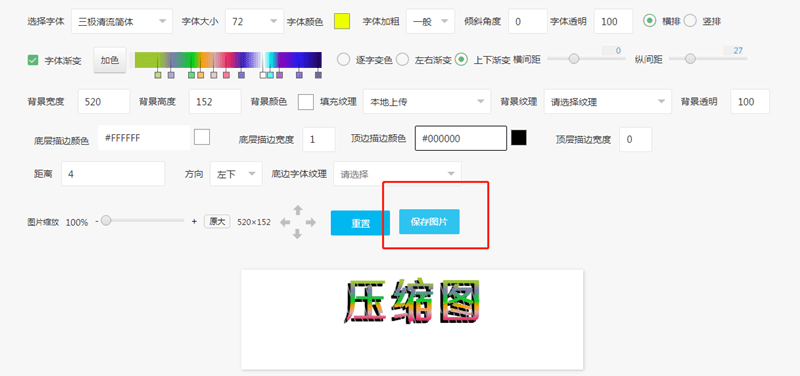Click the 图片缩放 slider handle
800x376 pixels.
click(x=106, y=220)
